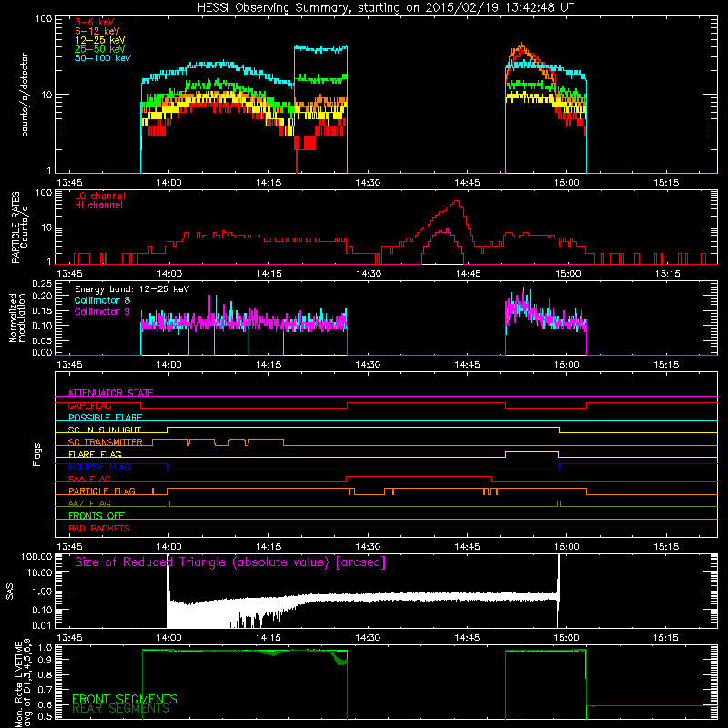This screenshot has width=728, height=728.
Task: Click the 'Energy band: 12-25 keV' label
Action: click(132, 289)
